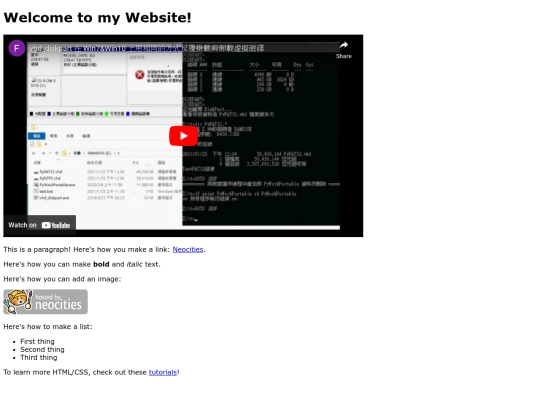Open the purple F channel avatar
The width and height of the screenshot is (540, 405).
[17, 48]
